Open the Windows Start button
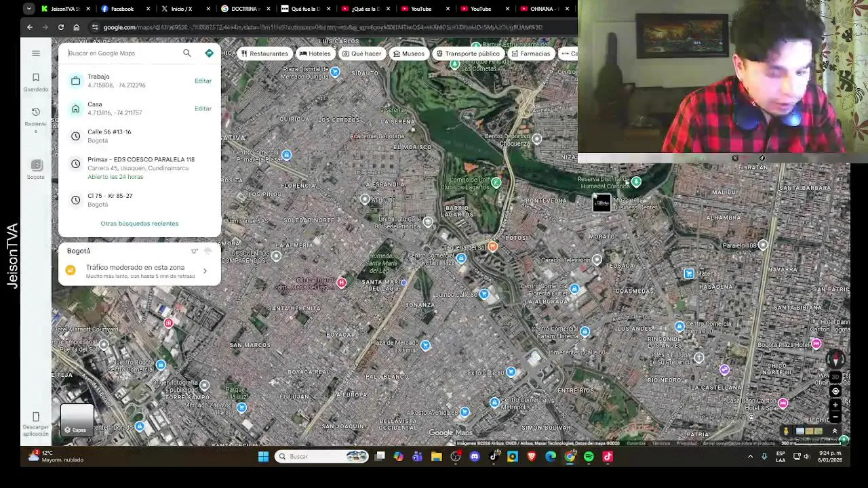The width and height of the screenshot is (868, 488). (263, 456)
